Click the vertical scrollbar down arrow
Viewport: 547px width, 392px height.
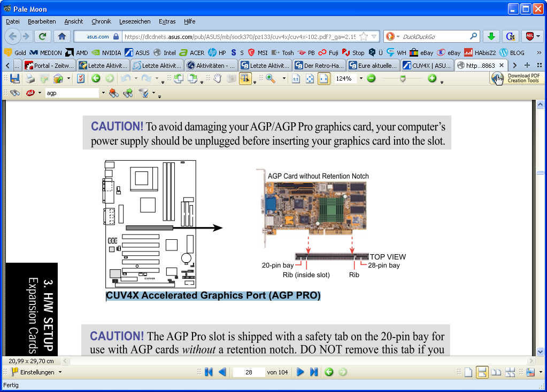pos(541,351)
